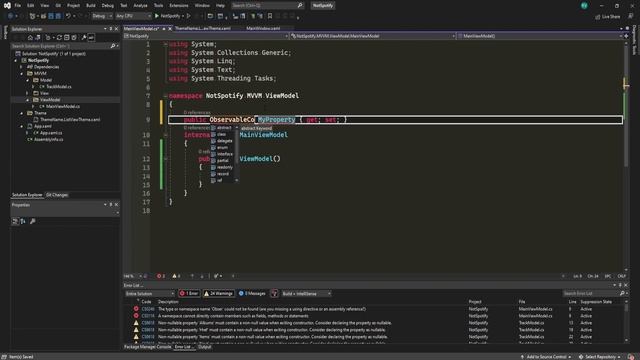This screenshot has height=360, width=640.
Task: Click Sync/refresh icon in Solution Explorer toolbar
Action: 59,38
